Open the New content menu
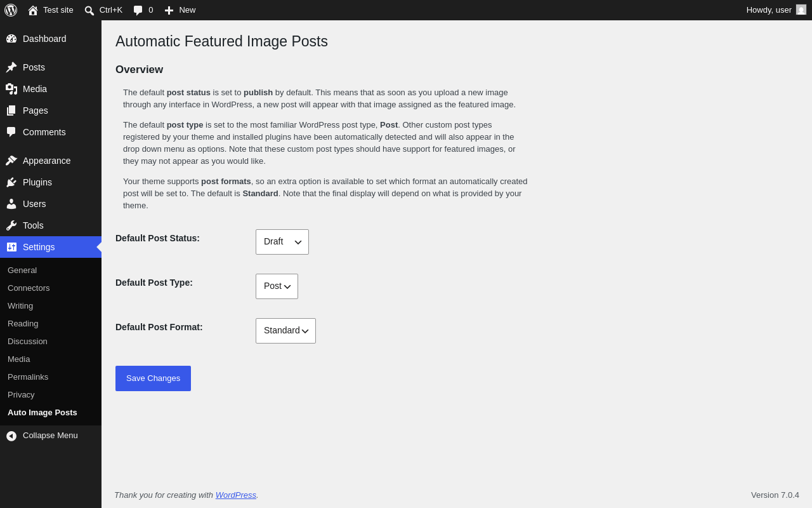This screenshot has height=508, width=812. click(x=180, y=10)
